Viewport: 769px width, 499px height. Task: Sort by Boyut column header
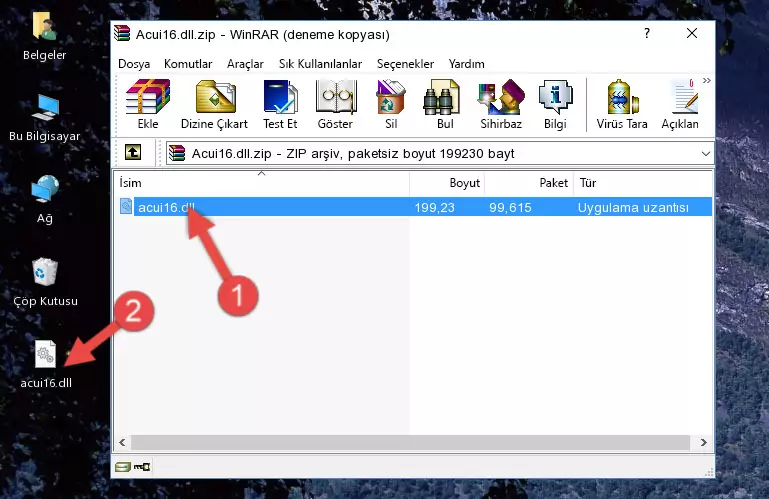447,183
